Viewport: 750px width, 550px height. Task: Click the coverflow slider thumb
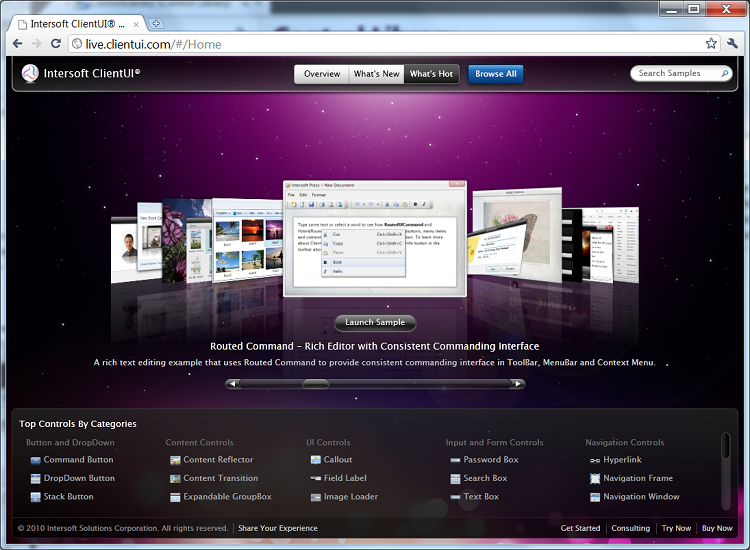pyautogui.click(x=315, y=383)
